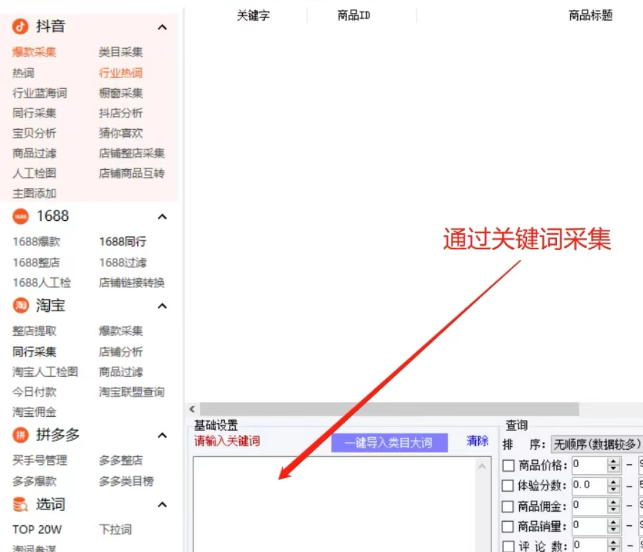Collapse the 选词 section chevron
Viewport: 643px width, 552px height.
coord(162,504)
